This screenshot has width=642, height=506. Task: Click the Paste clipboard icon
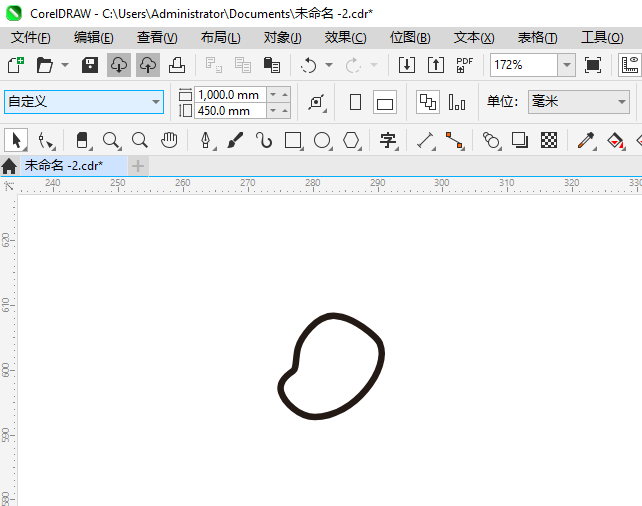tap(271, 65)
